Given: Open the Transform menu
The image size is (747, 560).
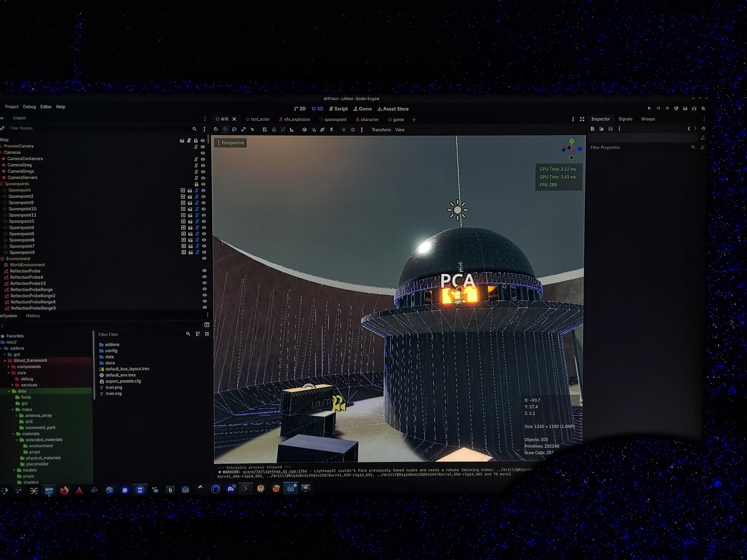Looking at the screenshot, I should coord(381,130).
